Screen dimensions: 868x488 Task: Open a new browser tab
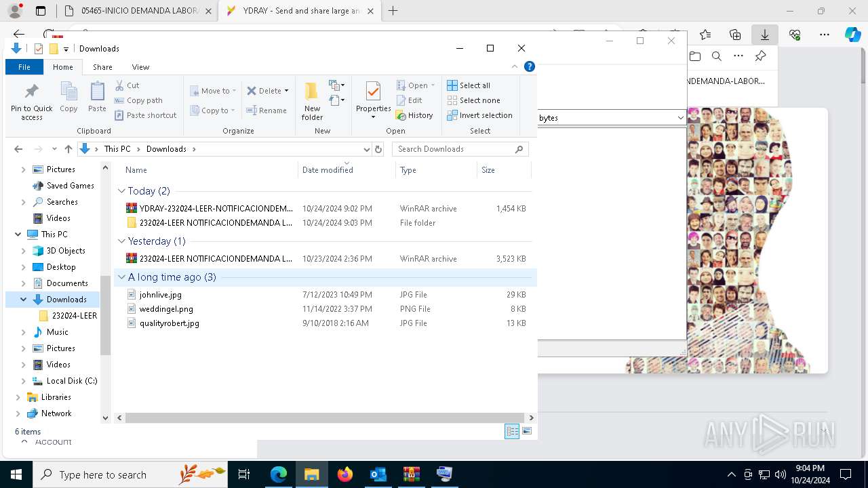(393, 11)
